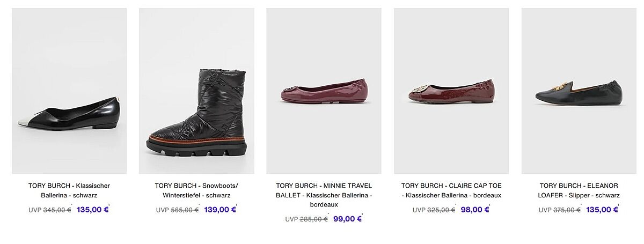The height and width of the screenshot is (244, 644).
Task: Click the 'Klassischer Ballerina - schwarz' product title
Action: (x=69, y=190)
